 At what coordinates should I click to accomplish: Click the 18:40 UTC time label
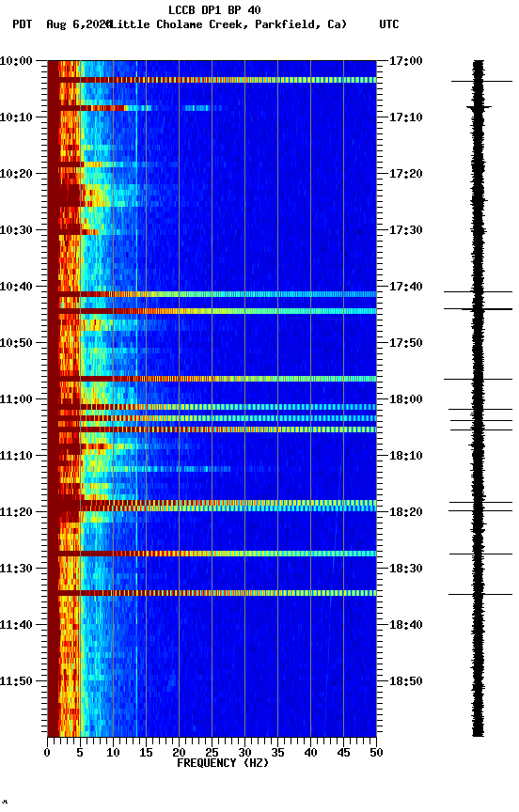pos(406,626)
